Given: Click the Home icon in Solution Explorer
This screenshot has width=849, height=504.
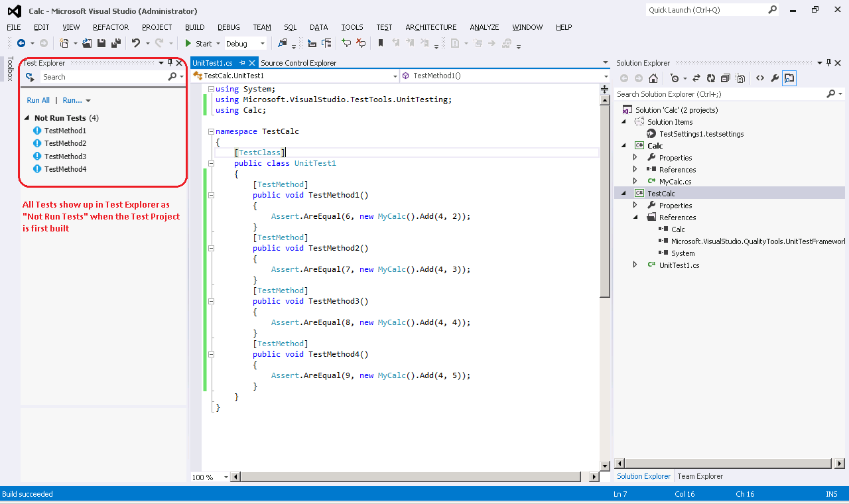Looking at the screenshot, I should pos(653,78).
